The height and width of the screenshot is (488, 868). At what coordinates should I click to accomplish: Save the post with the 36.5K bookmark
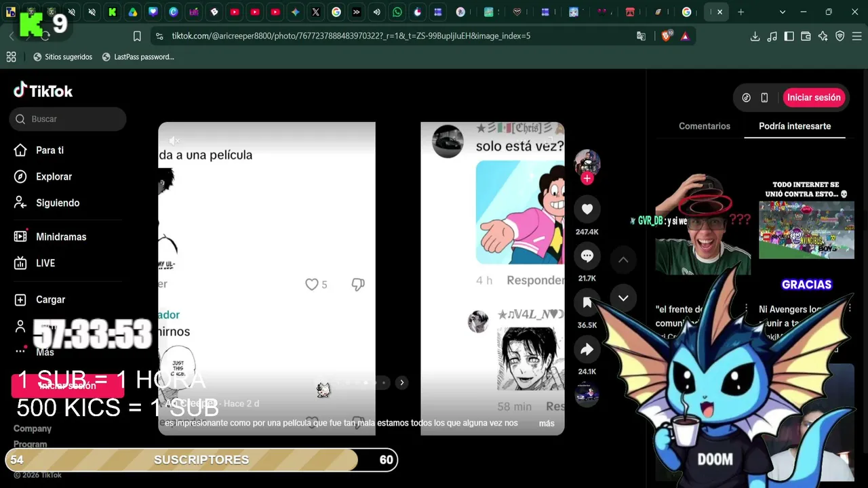point(587,302)
